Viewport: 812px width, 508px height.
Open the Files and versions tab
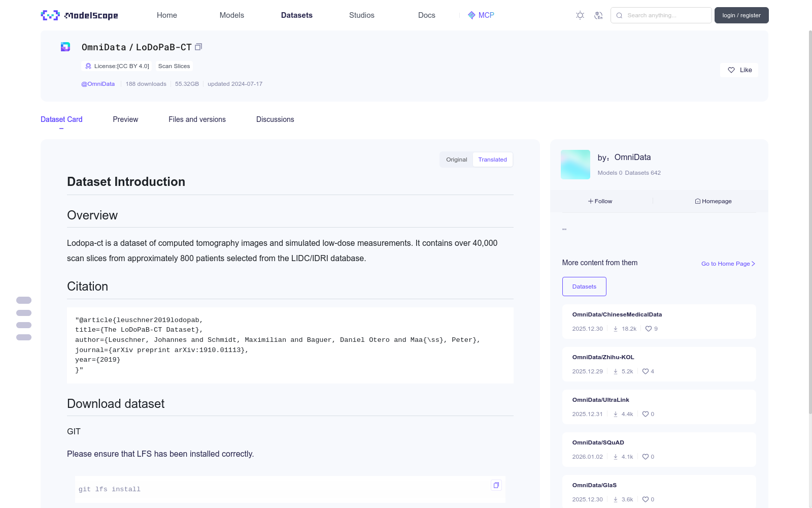pyautogui.click(x=197, y=119)
